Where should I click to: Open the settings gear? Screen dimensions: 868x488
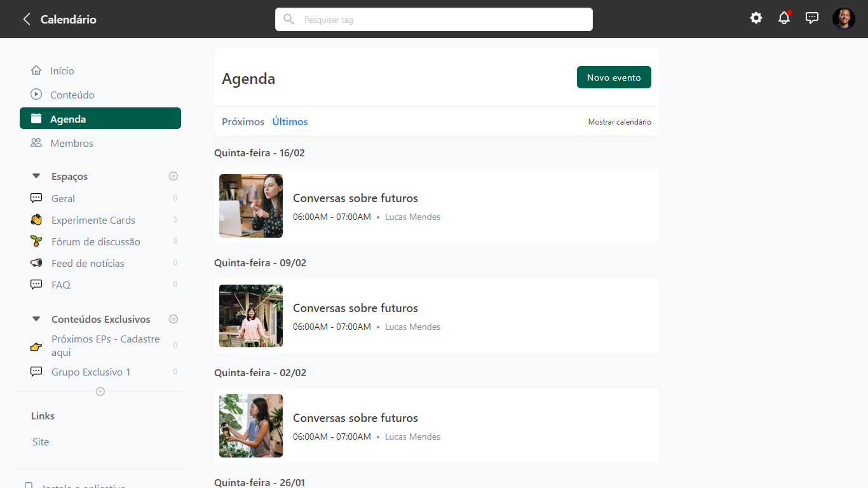(756, 18)
